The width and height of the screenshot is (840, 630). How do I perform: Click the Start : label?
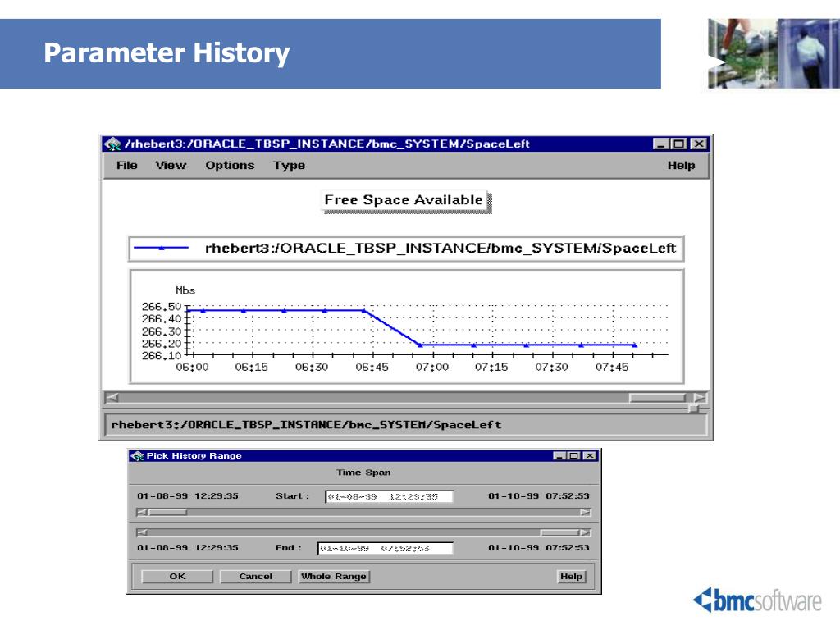coord(293,496)
